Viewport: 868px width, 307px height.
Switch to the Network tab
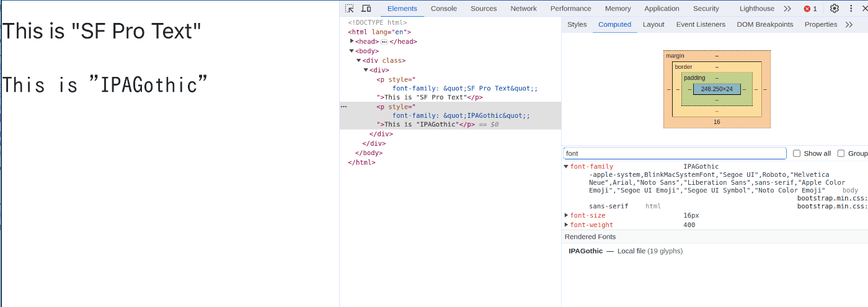(524, 8)
